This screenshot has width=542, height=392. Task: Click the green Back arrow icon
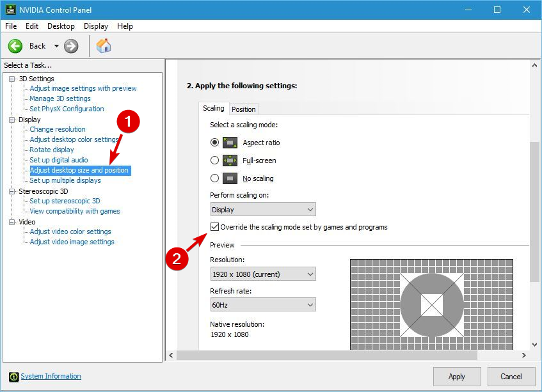coord(15,46)
